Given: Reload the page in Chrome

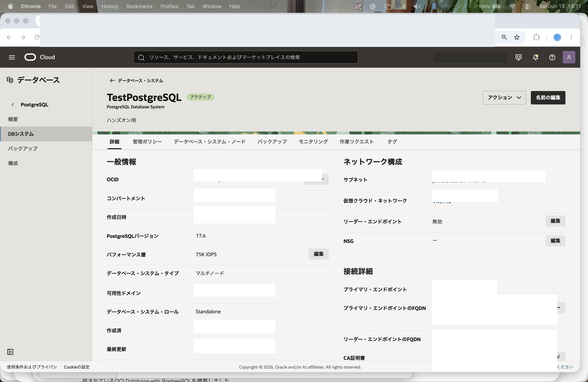Looking at the screenshot, I should pyautogui.click(x=37, y=37).
